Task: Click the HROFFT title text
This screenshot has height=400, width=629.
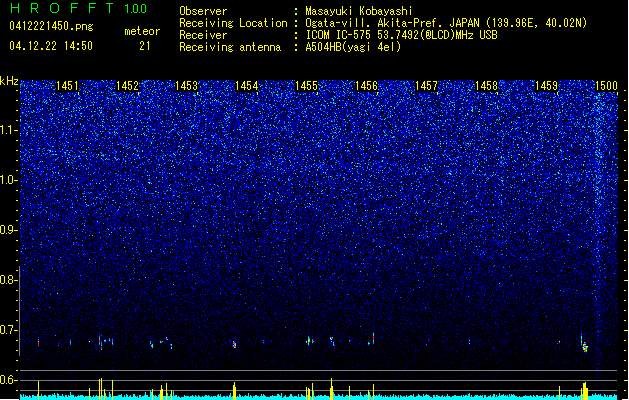Action: [x=62, y=8]
